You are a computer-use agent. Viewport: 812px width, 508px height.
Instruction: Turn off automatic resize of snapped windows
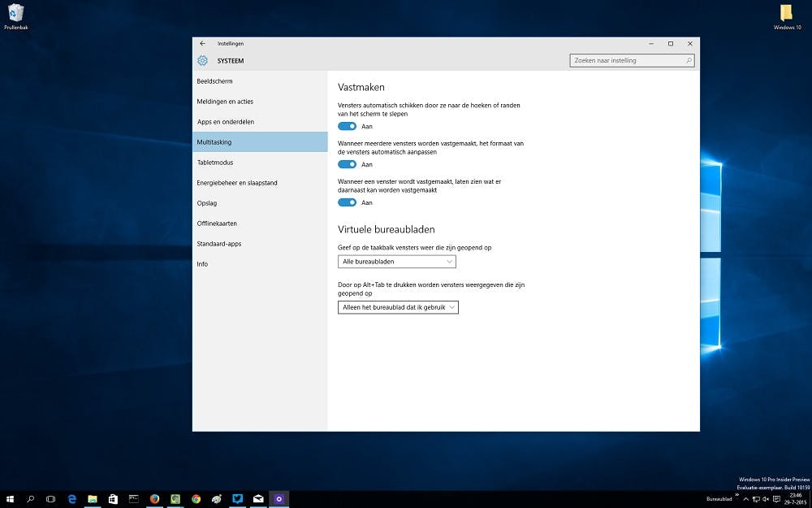click(347, 164)
